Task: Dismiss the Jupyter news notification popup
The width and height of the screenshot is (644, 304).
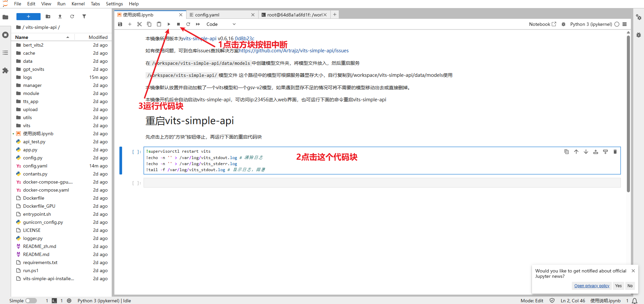Action: (633, 271)
